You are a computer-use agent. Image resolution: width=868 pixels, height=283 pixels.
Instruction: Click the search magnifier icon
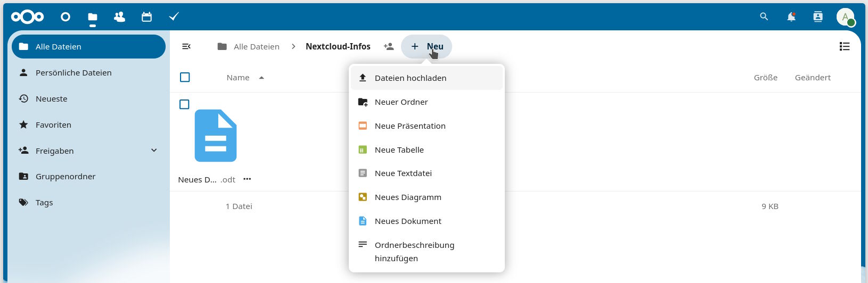[x=764, y=17]
